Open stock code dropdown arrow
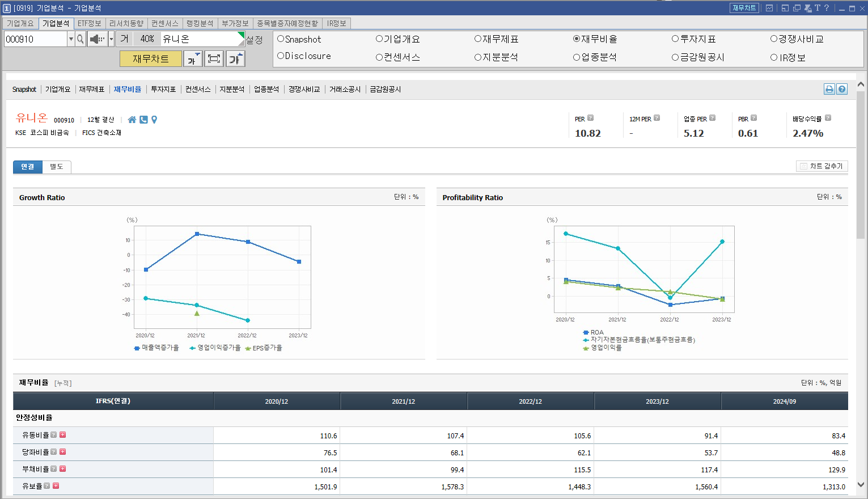The height and width of the screenshot is (499, 868). click(71, 39)
